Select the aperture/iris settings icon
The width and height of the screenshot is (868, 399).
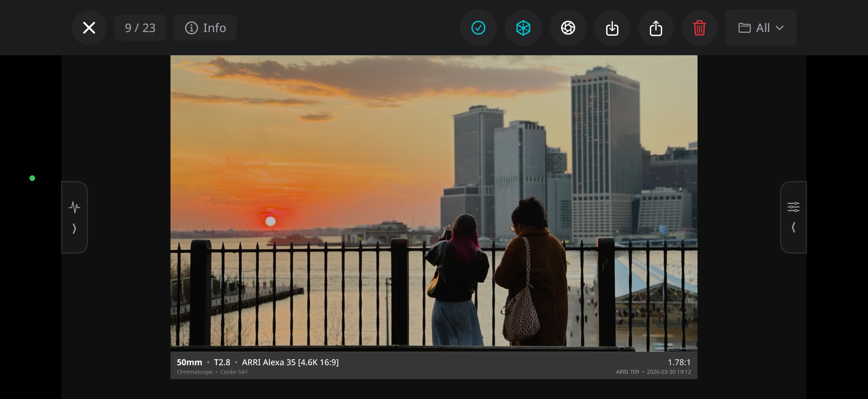click(567, 27)
